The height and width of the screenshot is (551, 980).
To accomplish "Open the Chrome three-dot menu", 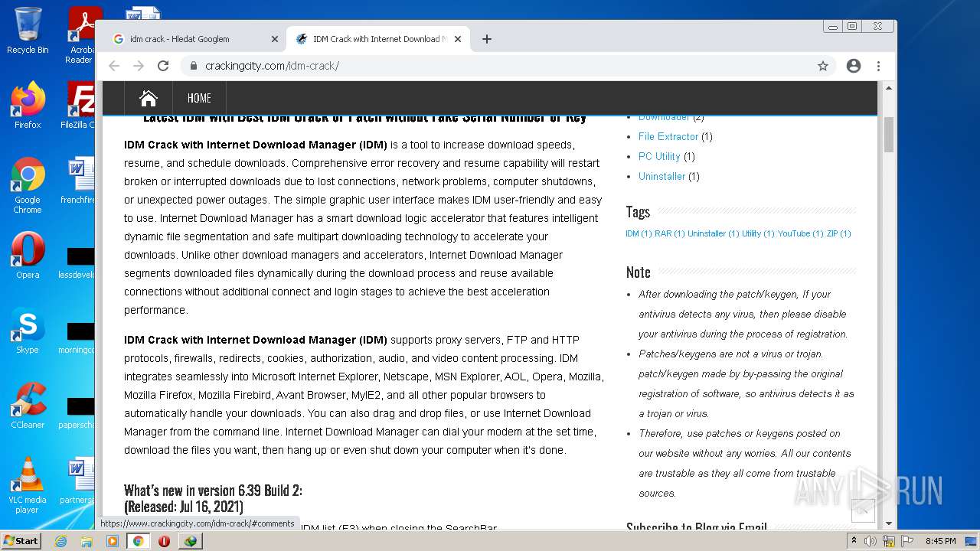I will pos(878,66).
